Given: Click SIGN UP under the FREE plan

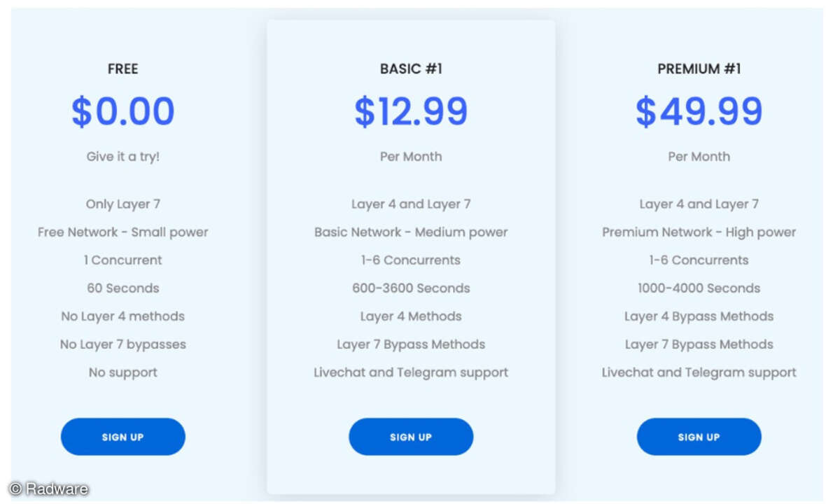Looking at the screenshot, I should point(123,437).
